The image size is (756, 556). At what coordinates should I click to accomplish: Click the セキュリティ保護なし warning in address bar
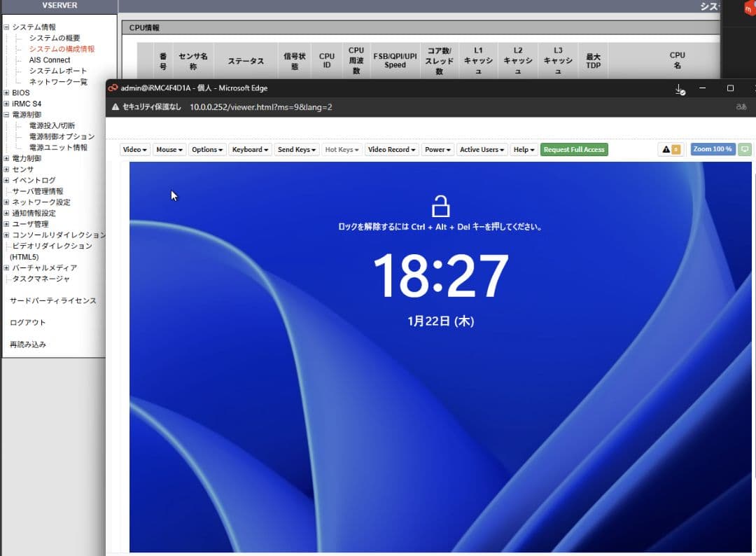pyautogui.click(x=151, y=107)
